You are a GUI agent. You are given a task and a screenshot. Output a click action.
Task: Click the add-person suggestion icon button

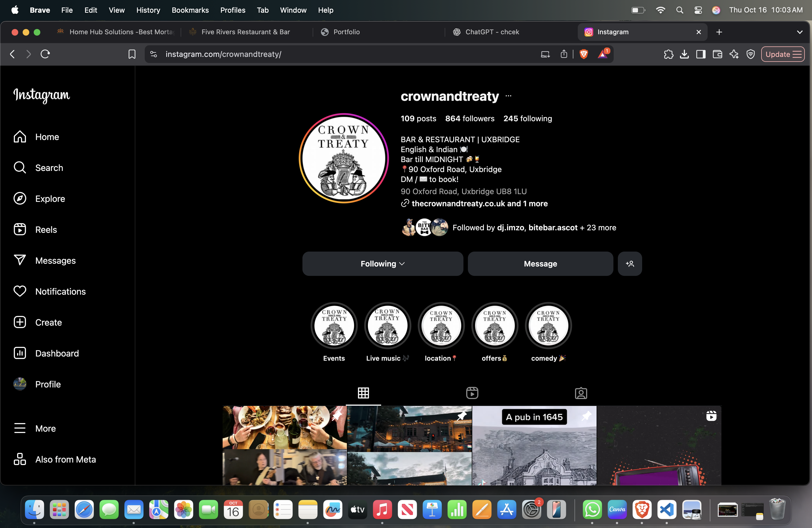(629, 264)
